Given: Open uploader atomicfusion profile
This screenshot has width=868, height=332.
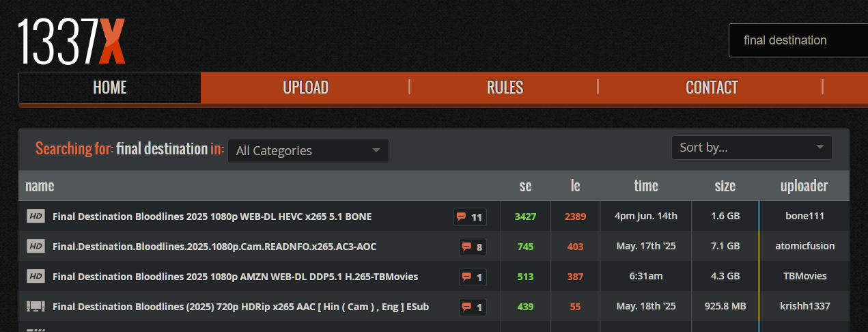Looking at the screenshot, I should tap(804, 246).
